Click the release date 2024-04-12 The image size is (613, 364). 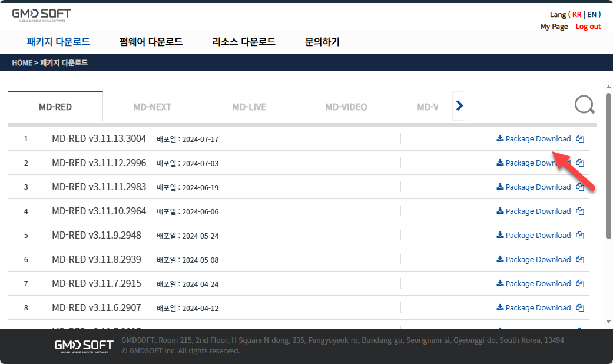200,309
